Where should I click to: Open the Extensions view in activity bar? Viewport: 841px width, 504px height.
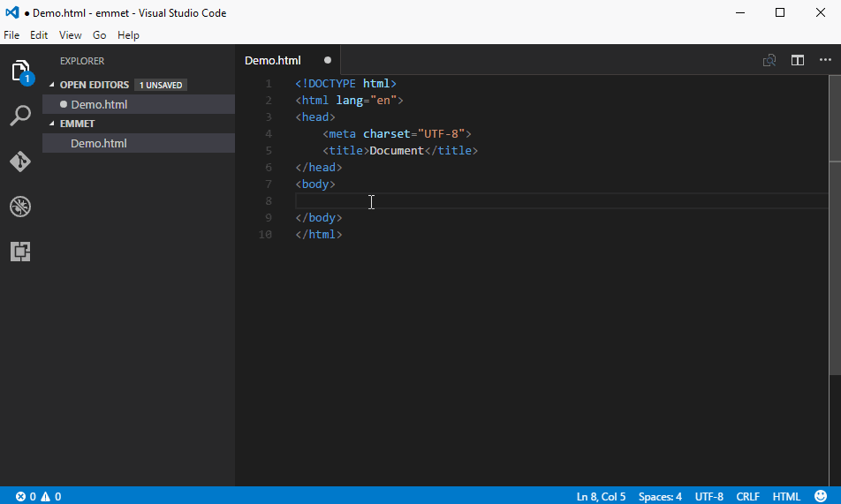click(x=20, y=252)
